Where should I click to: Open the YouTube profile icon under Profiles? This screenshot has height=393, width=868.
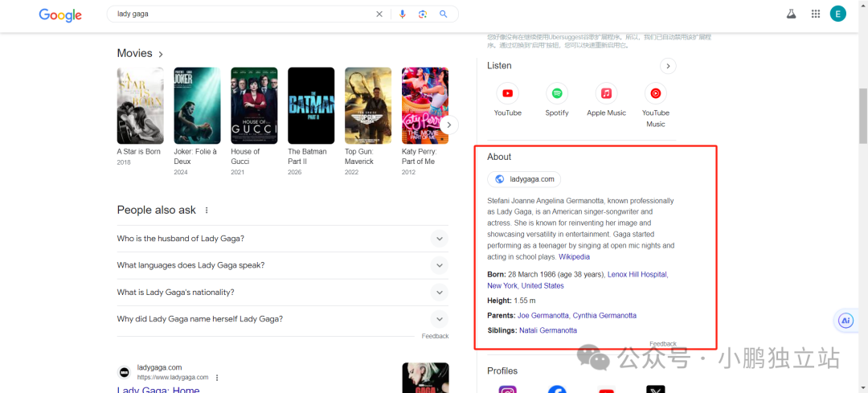coord(606,391)
